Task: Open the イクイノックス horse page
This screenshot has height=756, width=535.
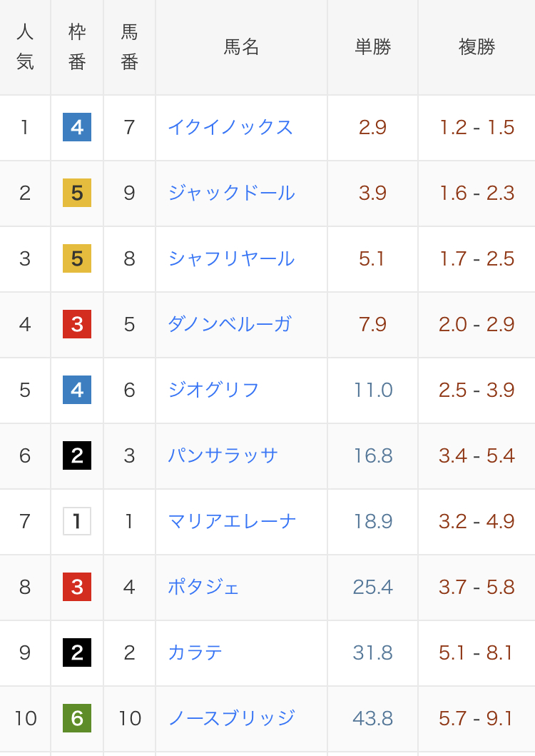Action: 230,127
